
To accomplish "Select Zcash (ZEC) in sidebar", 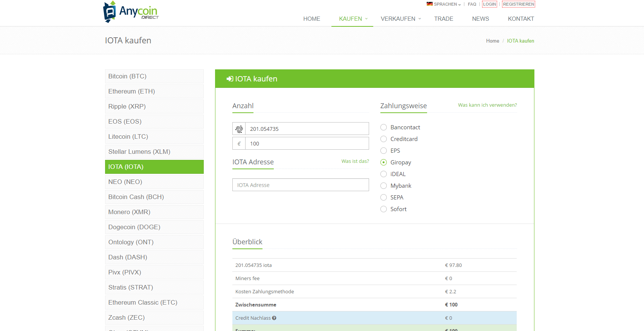I will [154, 317].
